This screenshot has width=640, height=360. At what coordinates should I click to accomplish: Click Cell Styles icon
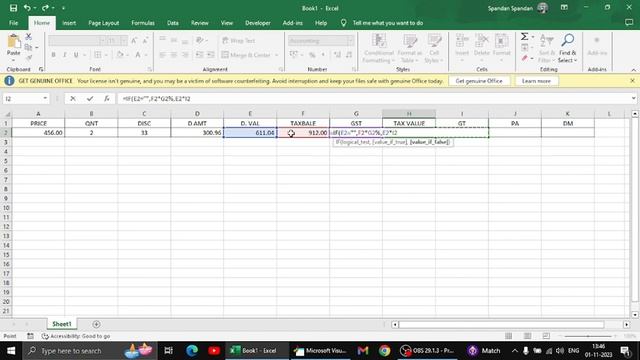[434, 41]
